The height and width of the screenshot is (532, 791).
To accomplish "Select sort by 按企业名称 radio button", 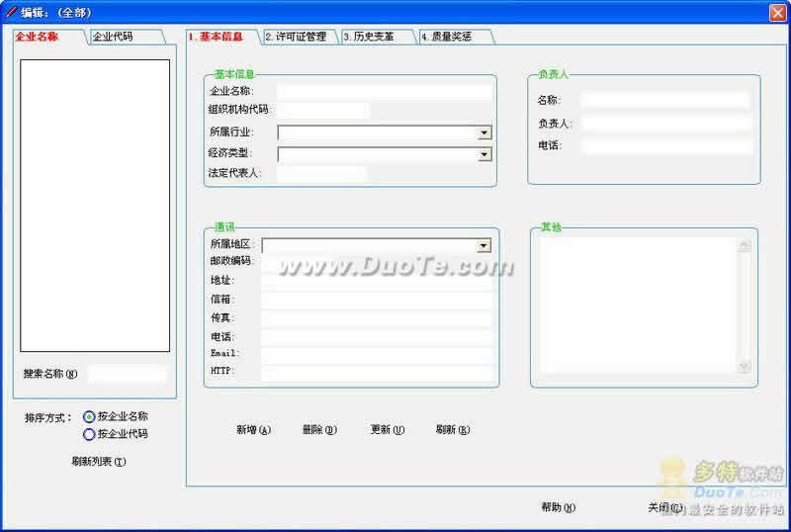I will (x=90, y=416).
